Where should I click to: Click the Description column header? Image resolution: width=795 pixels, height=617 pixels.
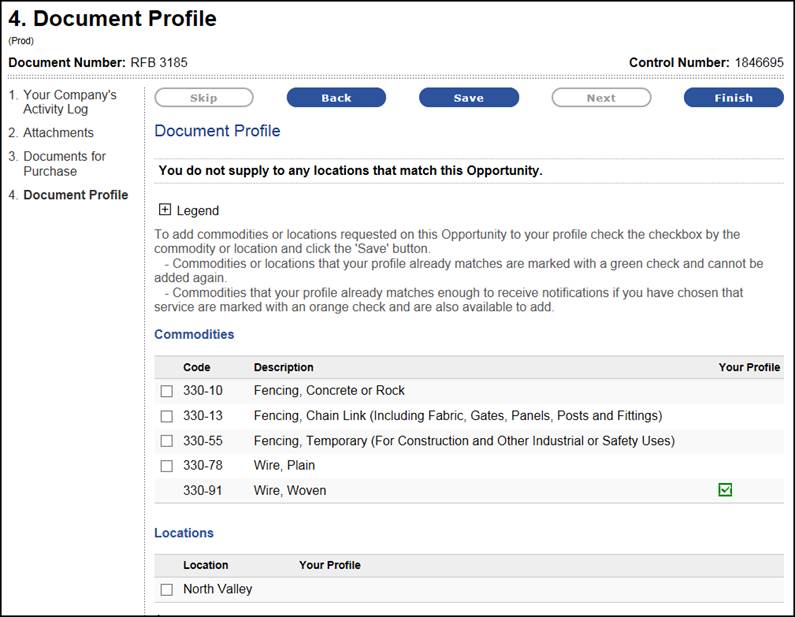(283, 367)
